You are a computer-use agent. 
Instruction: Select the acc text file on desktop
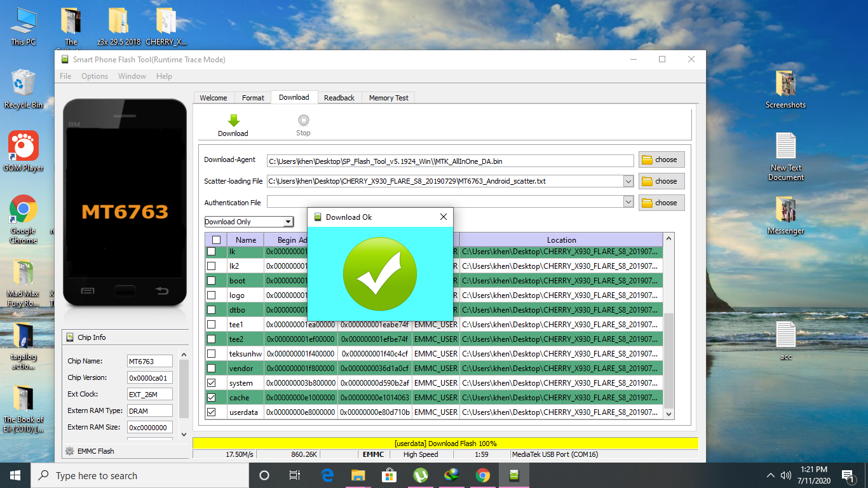(x=785, y=341)
